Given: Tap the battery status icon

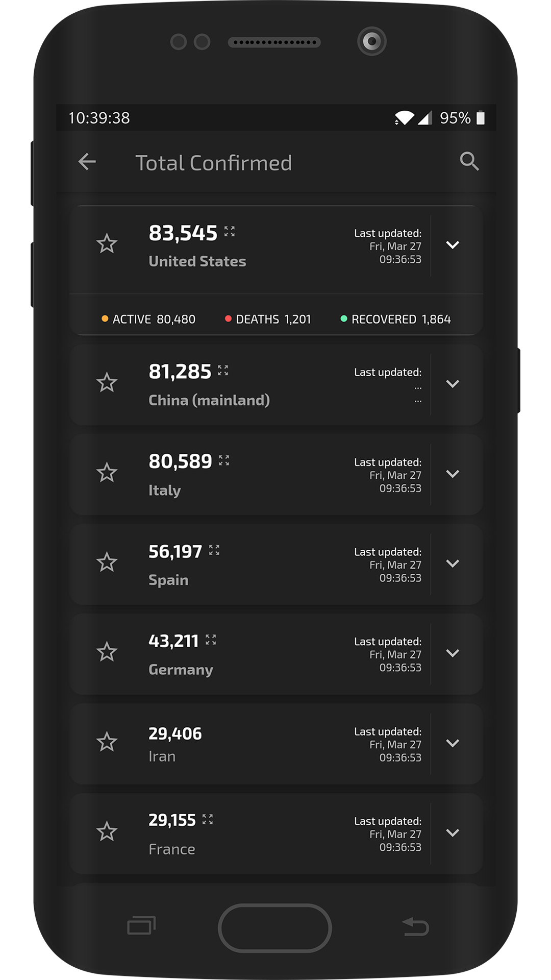Looking at the screenshot, I should [x=480, y=118].
